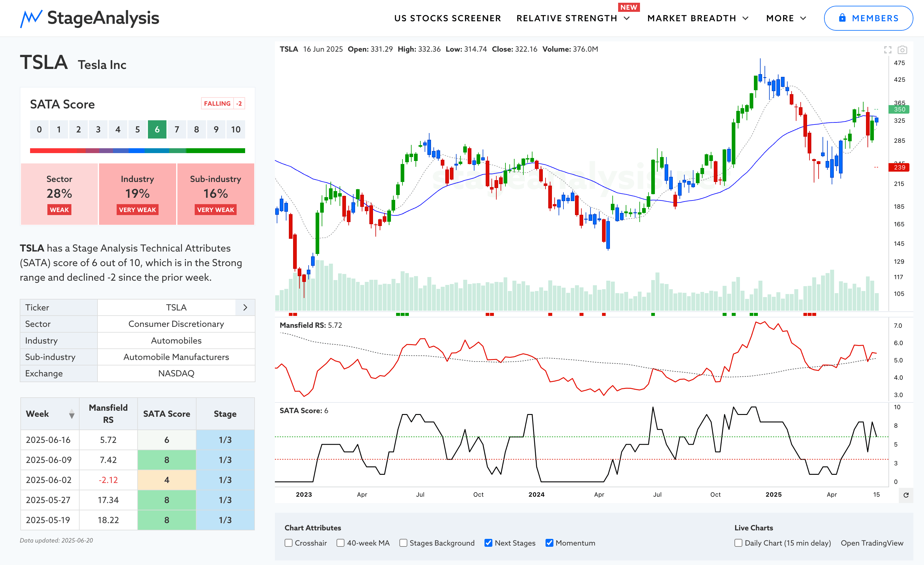This screenshot has width=924, height=565.
Task: Click the lock icon in Members button
Action: click(x=842, y=18)
